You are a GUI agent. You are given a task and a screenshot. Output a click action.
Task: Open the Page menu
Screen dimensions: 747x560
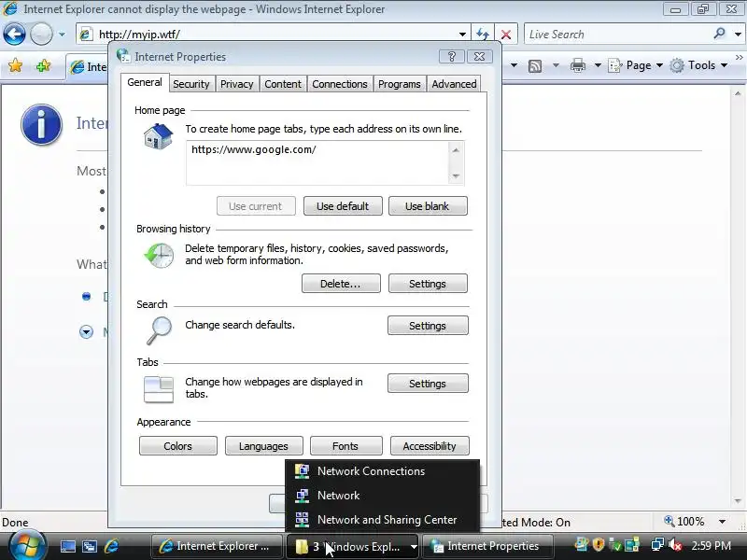(x=636, y=65)
